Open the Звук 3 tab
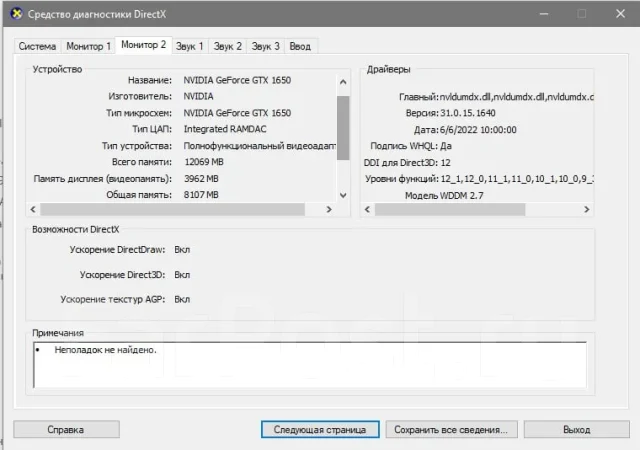This screenshot has height=450, width=640. pos(266,46)
